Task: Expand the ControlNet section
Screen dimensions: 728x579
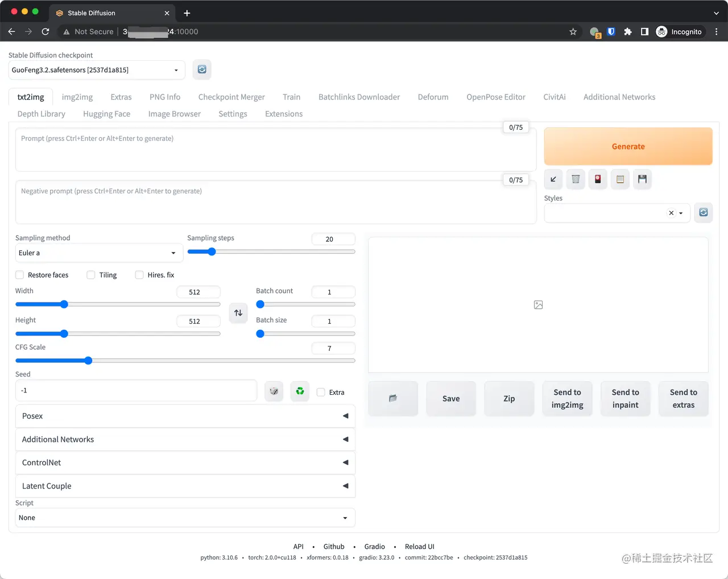Action: coord(185,462)
